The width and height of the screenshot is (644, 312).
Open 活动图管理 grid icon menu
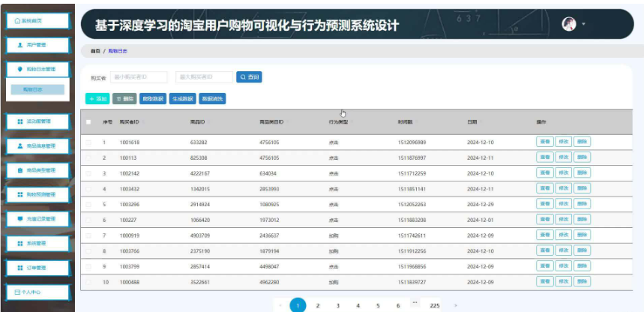[x=37, y=121]
